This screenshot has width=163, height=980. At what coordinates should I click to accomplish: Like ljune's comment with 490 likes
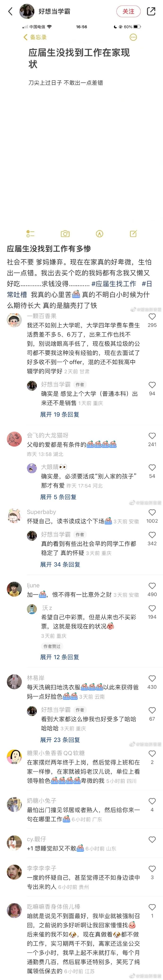[152, 586]
